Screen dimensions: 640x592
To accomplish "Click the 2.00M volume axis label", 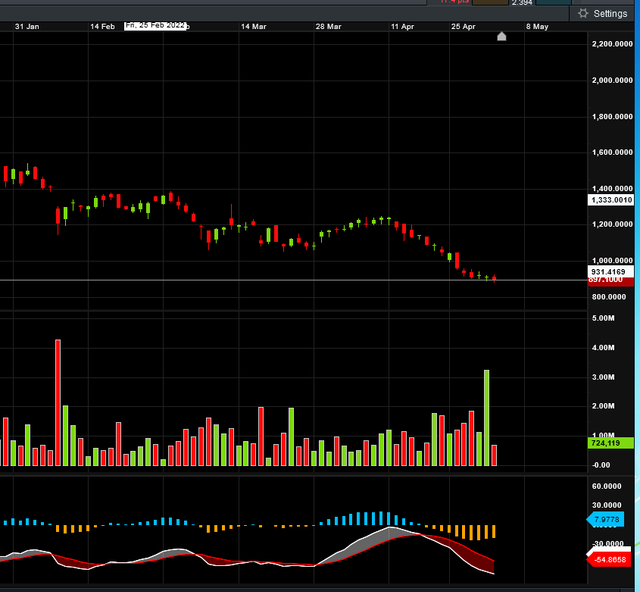I will pos(603,406).
